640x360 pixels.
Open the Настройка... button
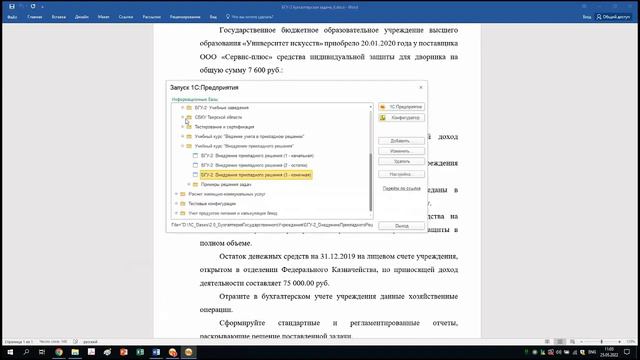point(402,174)
